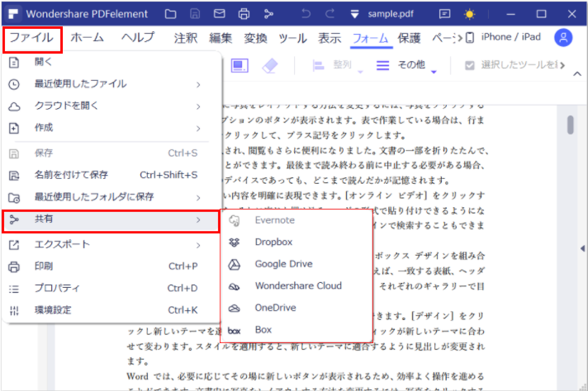This screenshot has width=588, height=391.
Task: Open the user account avatar
Action: 563,37
